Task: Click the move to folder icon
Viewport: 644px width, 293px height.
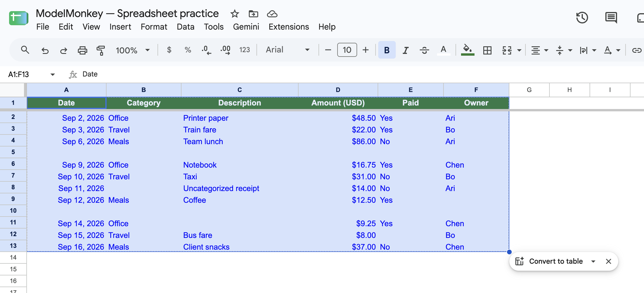Action: (x=253, y=14)
